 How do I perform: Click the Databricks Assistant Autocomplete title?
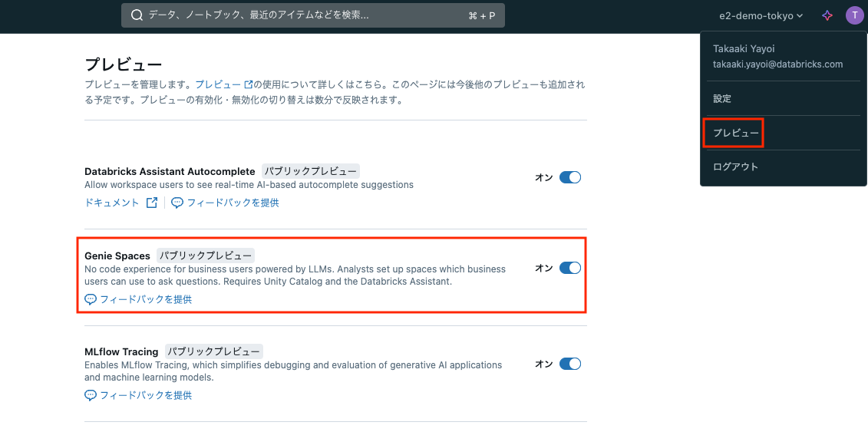(170, 171)
